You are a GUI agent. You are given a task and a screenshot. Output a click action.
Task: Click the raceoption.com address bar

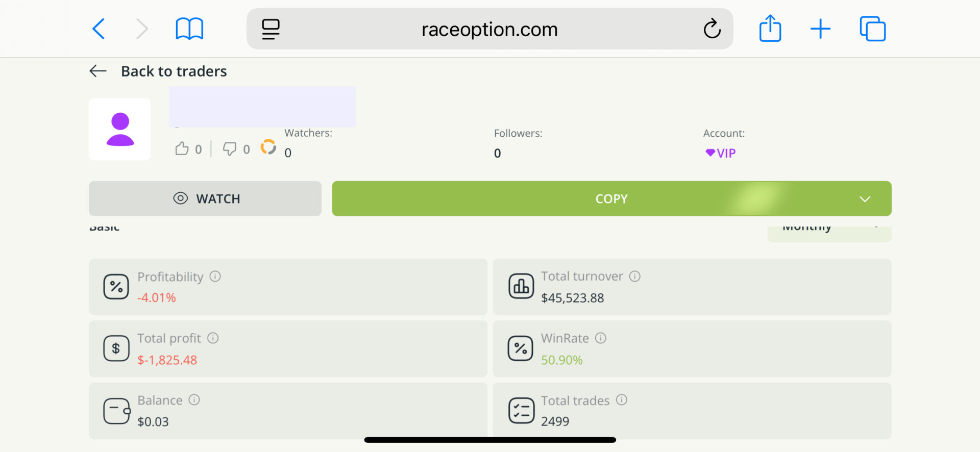[488, 29]
